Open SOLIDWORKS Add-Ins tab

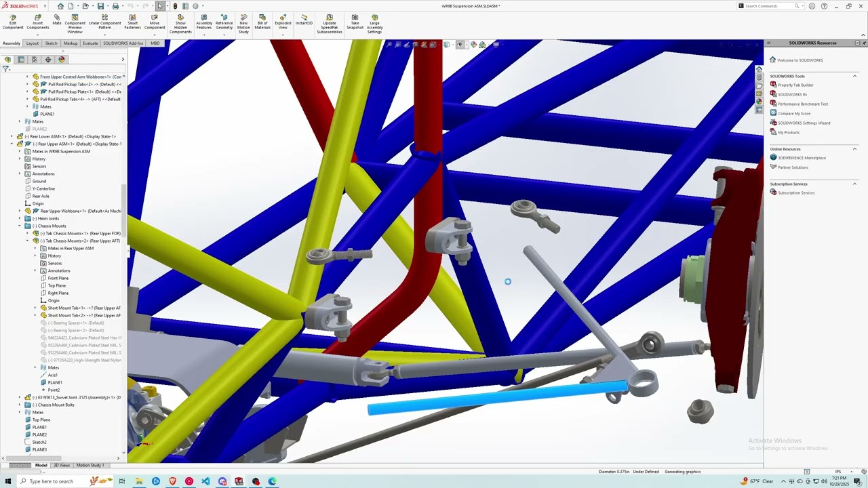123,43
